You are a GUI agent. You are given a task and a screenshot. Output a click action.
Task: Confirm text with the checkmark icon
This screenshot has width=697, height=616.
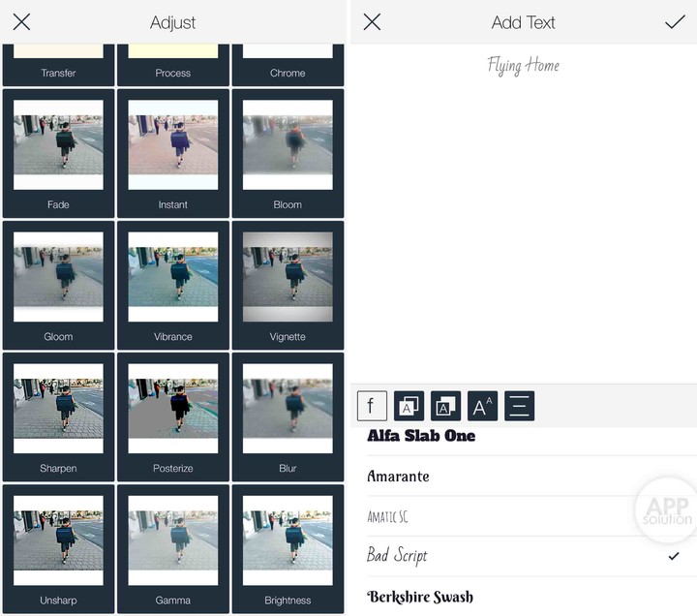[x=675, y=22]
